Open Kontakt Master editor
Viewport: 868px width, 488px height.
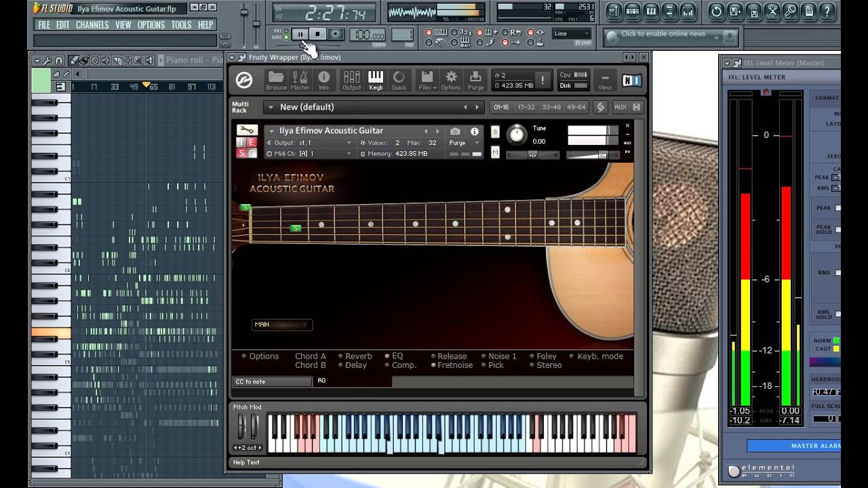(300, 79)
